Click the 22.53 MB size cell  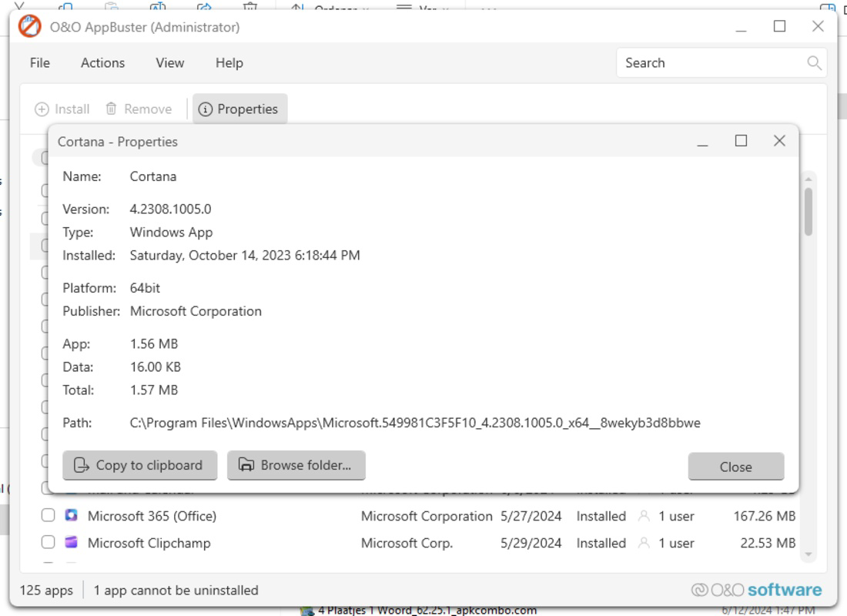[x=768, y=543]
